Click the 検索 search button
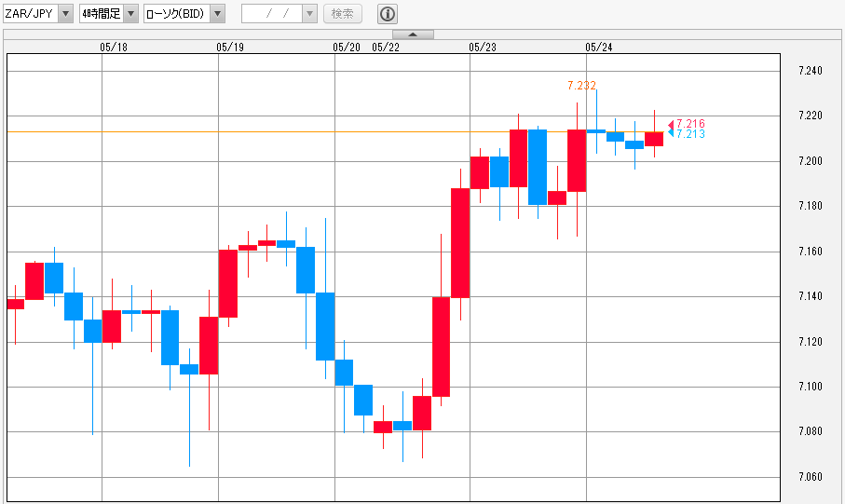Screen dimensions: 845x504 [x=343, y=13]
